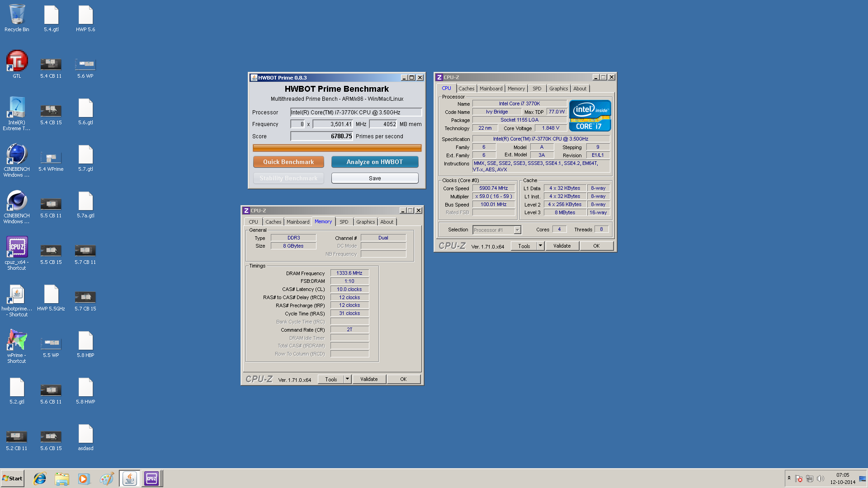Viewport: 868px width, 488px height.
Task: Open the HWP 5.6 file icon
Action: (x=85, y=18)
